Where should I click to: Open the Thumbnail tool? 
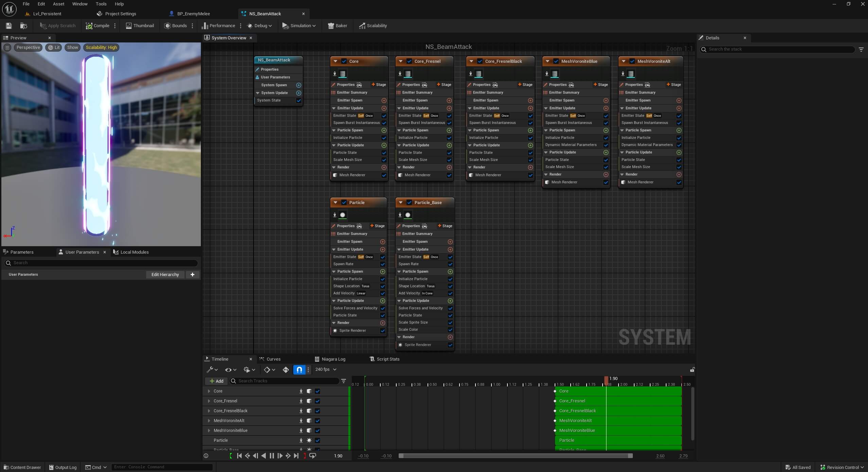140,26
